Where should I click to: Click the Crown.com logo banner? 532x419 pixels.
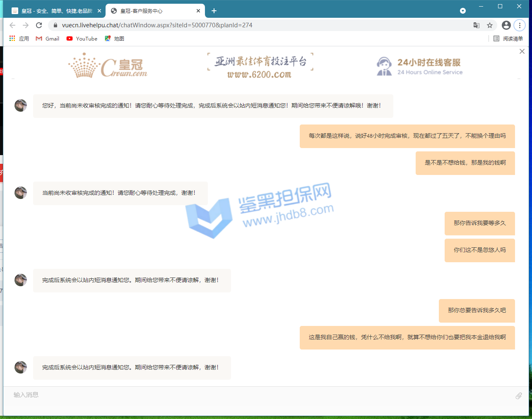pos(108,65)
